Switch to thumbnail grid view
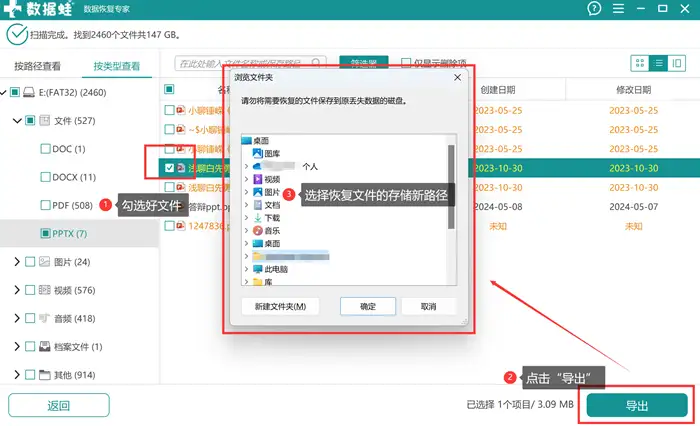This screenshot has width=700, height=426. (x=639, y=63)
